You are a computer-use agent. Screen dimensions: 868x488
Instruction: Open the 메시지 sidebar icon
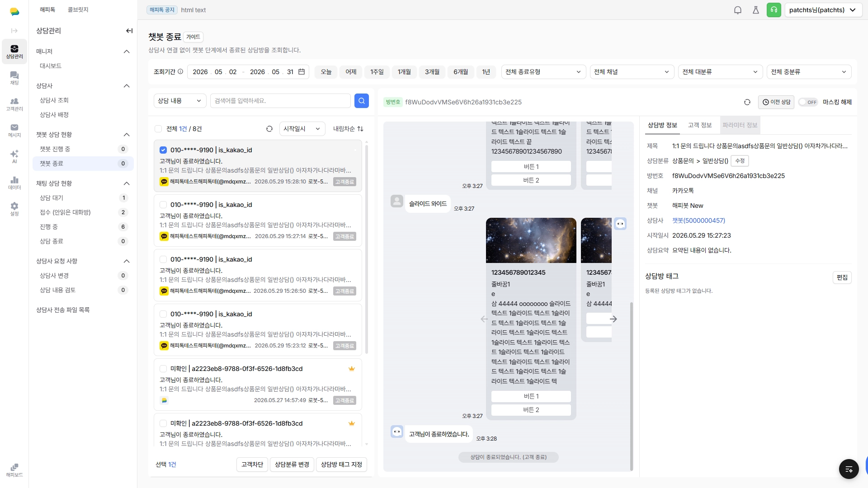(14, 131)
